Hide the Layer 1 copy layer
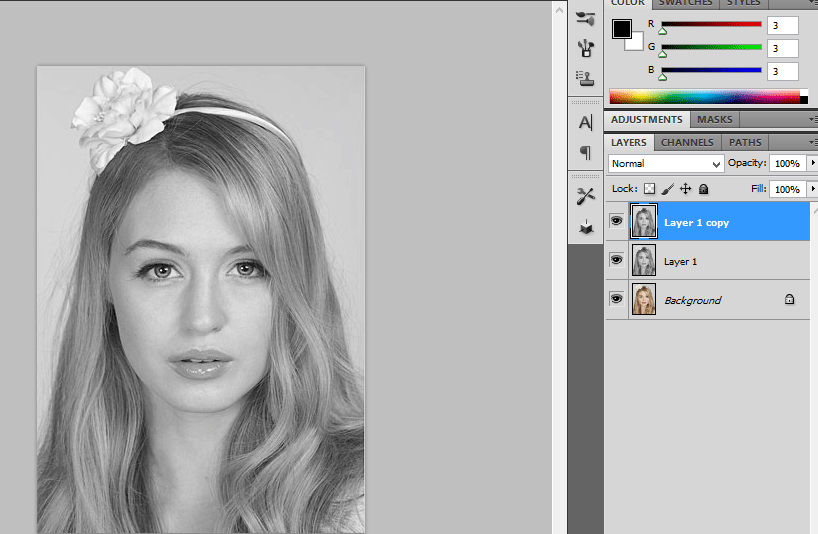Viewport: 818px width, 534px height. [x=617, y=221]
